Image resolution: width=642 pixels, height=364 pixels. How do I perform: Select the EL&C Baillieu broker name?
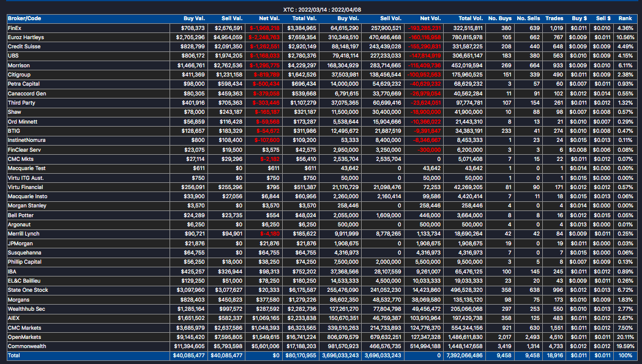click(x=24, y=281)
